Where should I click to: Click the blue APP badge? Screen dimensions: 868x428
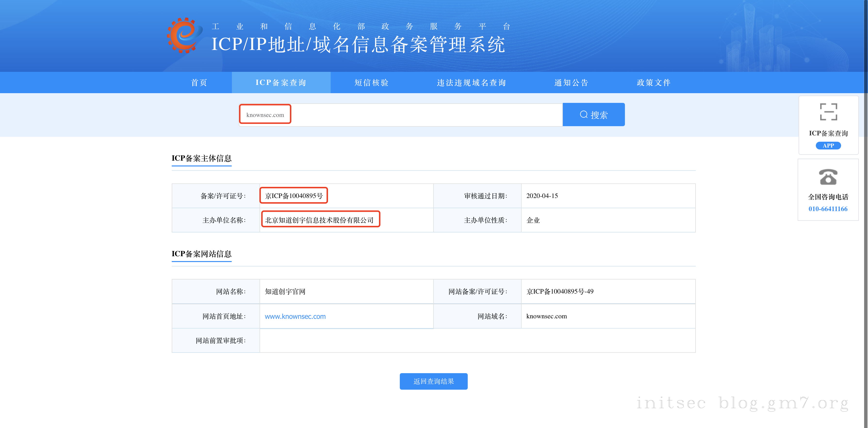[x=828, y=146]
